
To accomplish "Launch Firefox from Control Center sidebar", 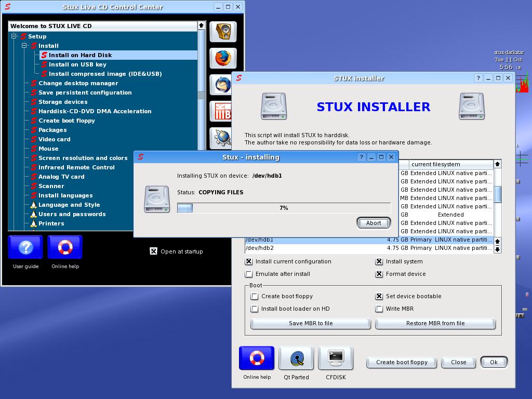I will [x=223, y=58].
